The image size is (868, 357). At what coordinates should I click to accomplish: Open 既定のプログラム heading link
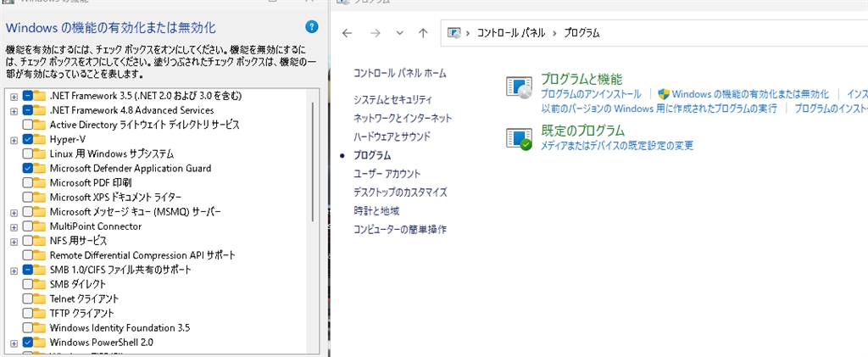click(x=582, y=131)
